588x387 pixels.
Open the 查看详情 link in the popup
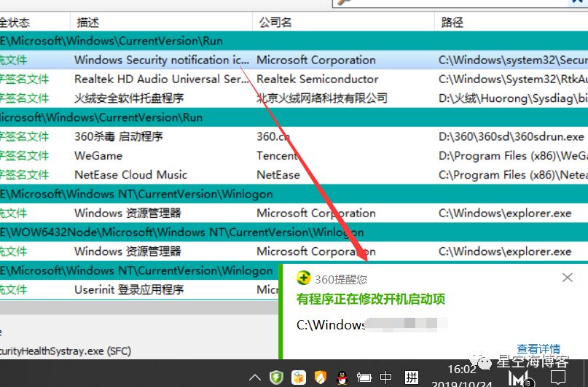pos(538,349)
